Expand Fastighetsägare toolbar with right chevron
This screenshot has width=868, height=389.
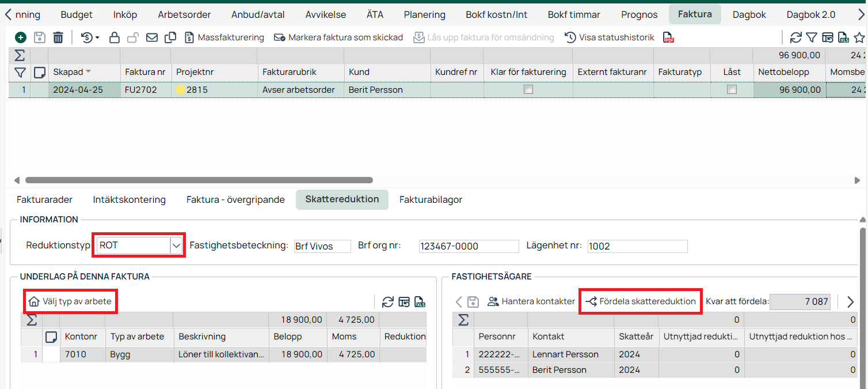[850, 301]
